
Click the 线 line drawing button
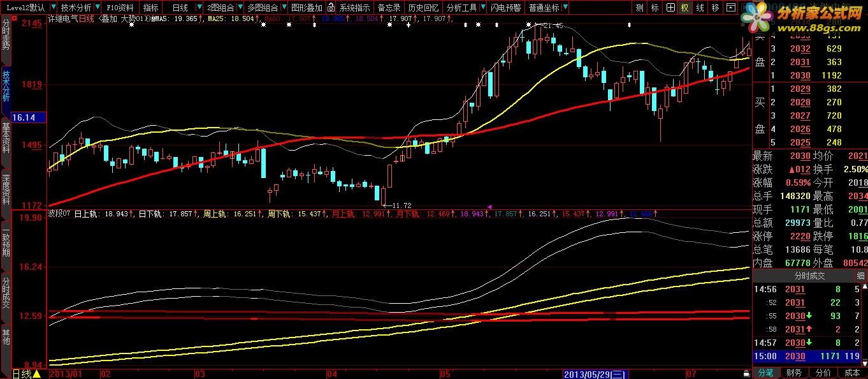point(700,8)
